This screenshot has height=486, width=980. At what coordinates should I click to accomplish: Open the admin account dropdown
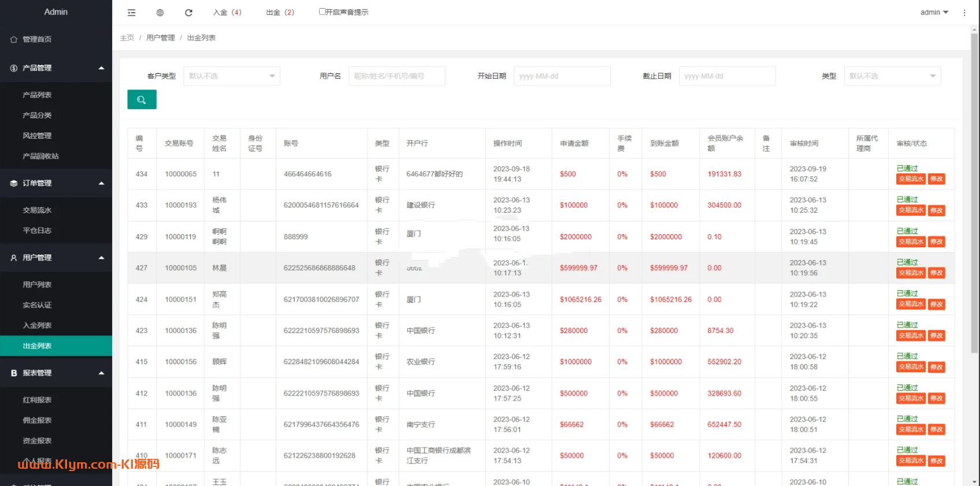(x=934, y=12)
